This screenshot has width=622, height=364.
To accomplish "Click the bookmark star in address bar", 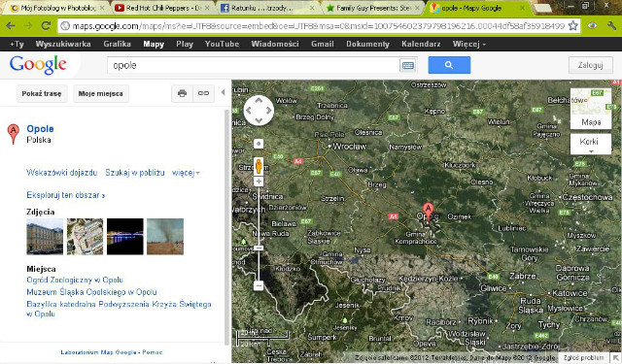I will click(x=572, y=26).
